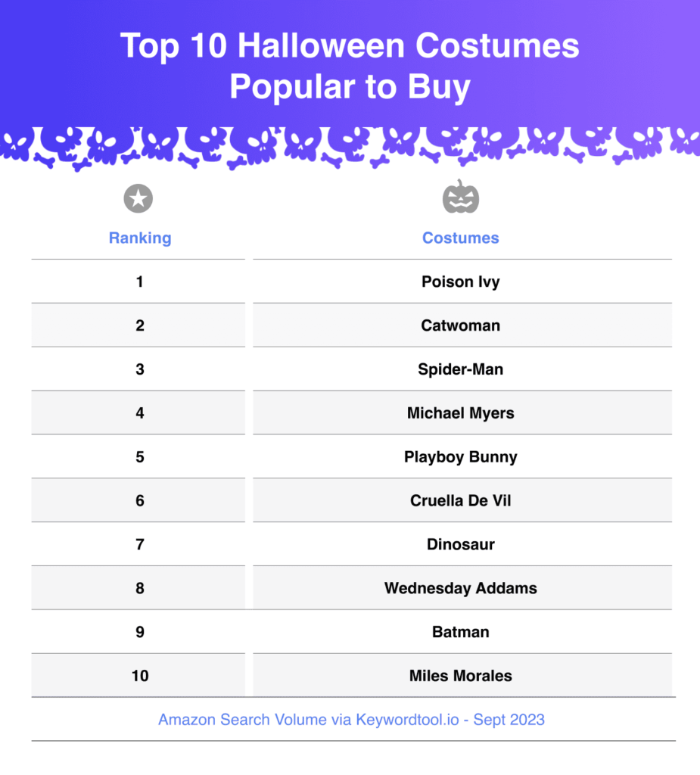700x775 pixels.
Task: Select the Ranking column header
Action: (x=140, y=238)
